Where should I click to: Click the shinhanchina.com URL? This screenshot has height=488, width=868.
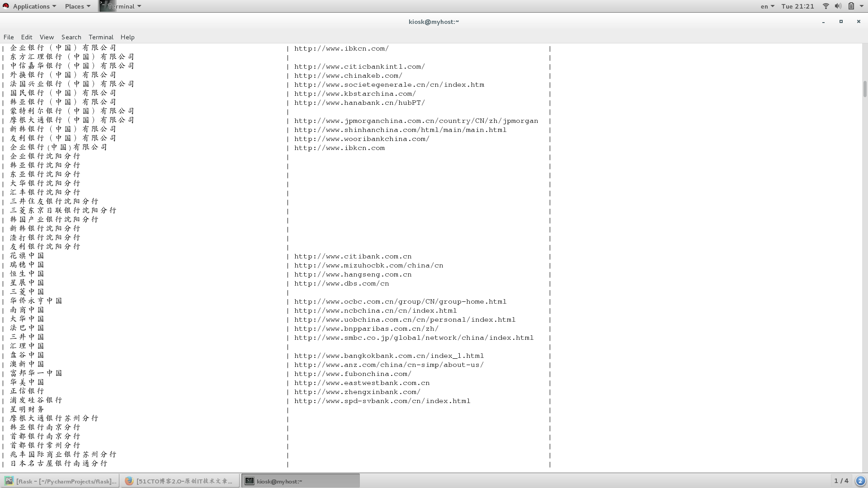point(400,130)
